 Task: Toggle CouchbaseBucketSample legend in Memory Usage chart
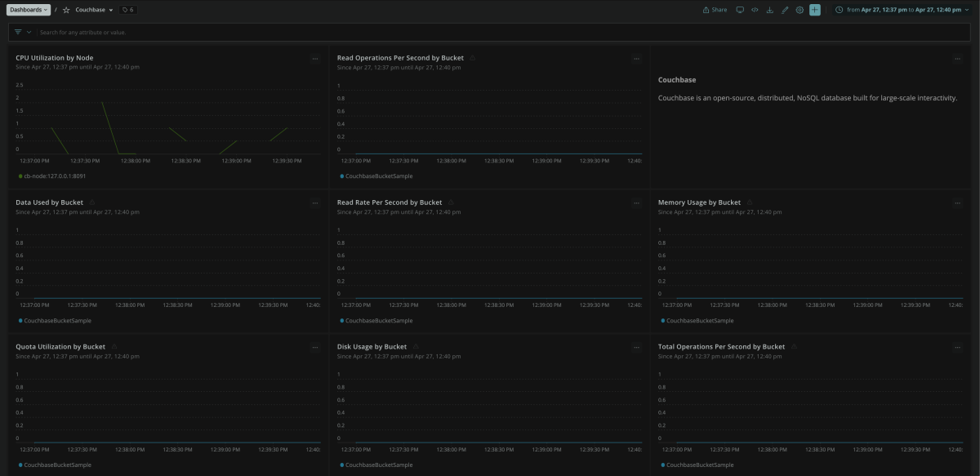(x=697, y=320)
